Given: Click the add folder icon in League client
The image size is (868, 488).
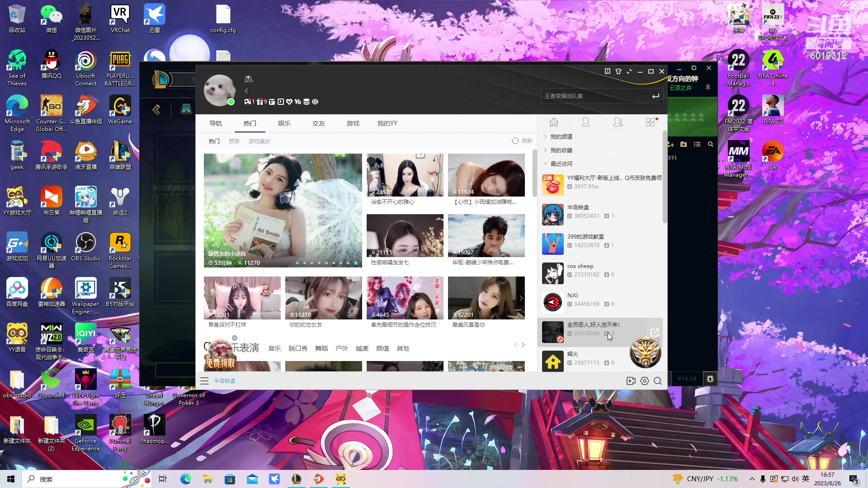Looking at the screenshot, I should pyautogui.click(x=684, y=144).
